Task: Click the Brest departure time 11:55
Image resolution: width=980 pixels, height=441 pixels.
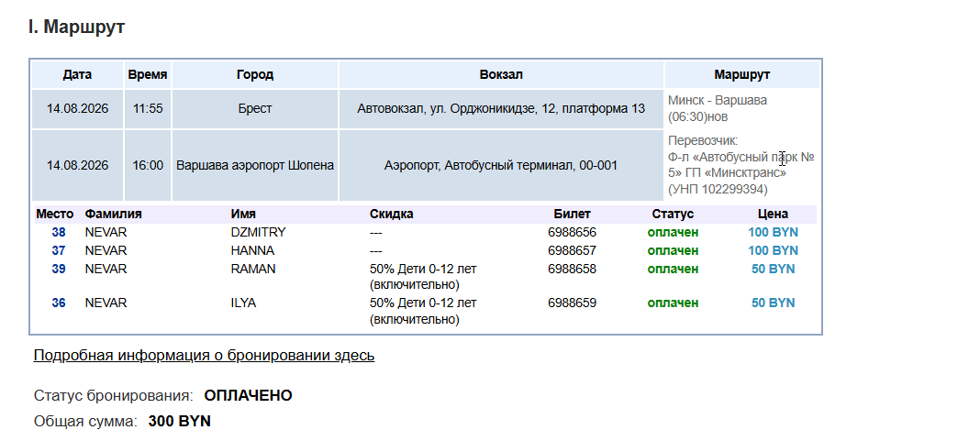Action: (x=148, y=109)
